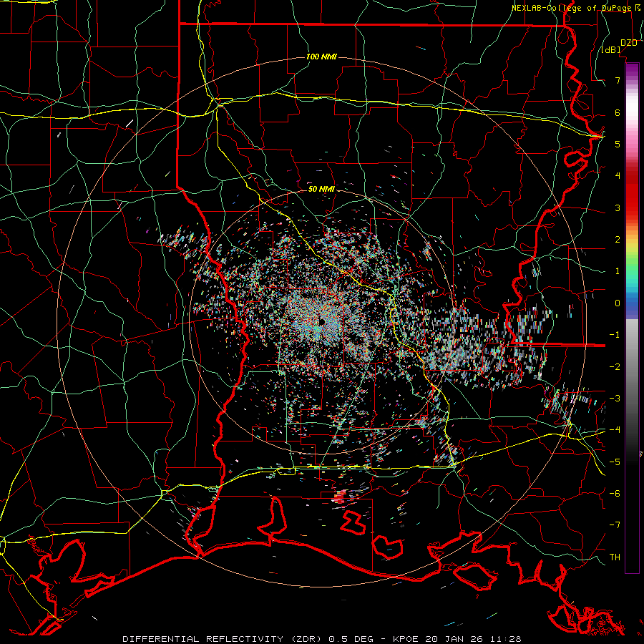Click the legend value "-4"

[615, 430]
